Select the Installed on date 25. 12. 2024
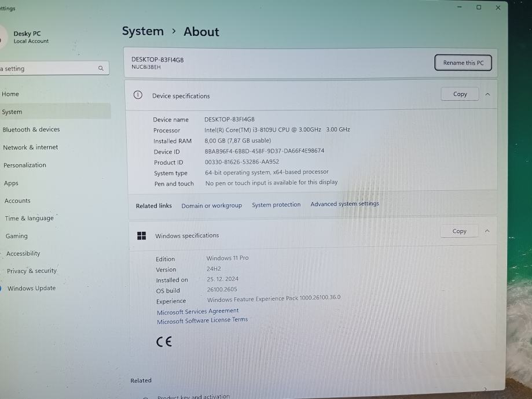Screen dimensions: 532x399 click(x=222, y=279)
